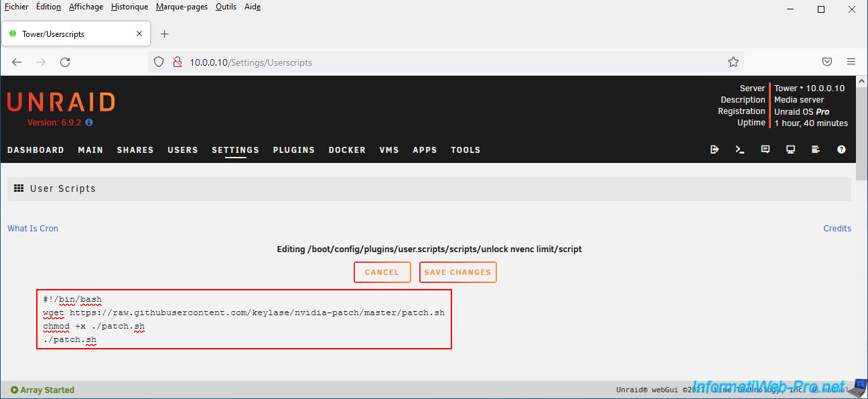Go to the Docker tab
The height and width of the screenshot is (399, 868).
point(347,150)
